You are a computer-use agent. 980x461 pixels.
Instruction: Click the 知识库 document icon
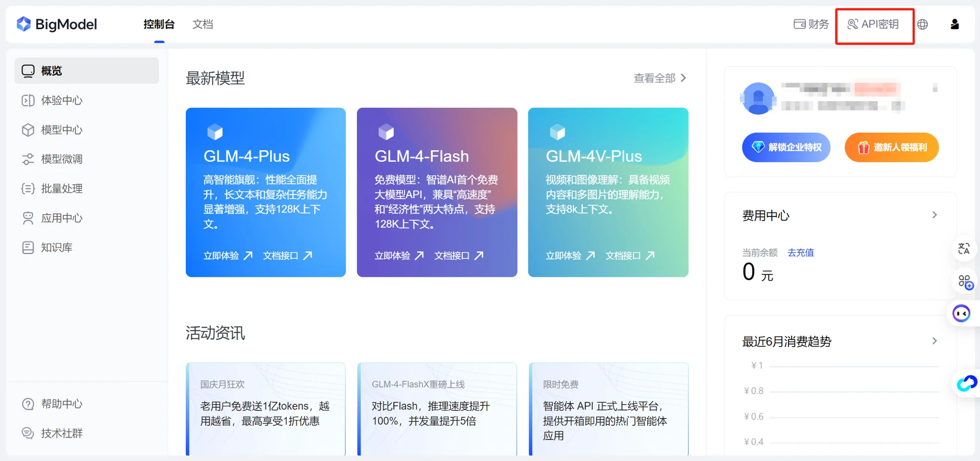point(28,248)
